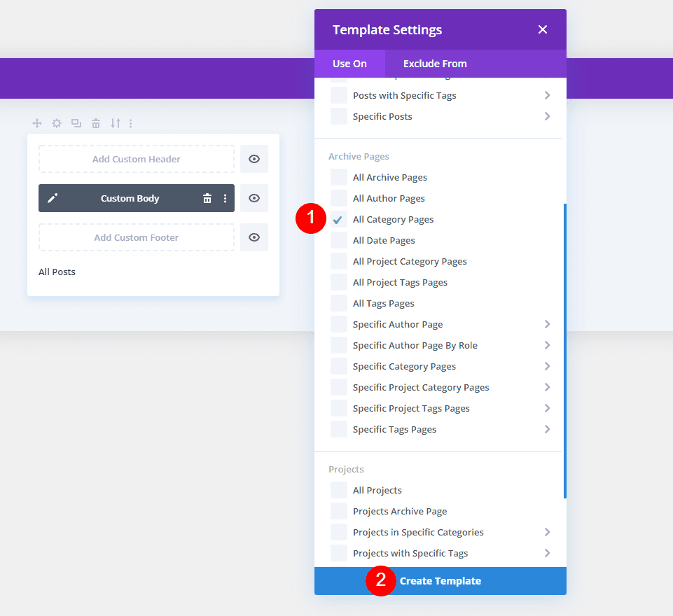Switch to the Exclude From tab

pyautogui.click(x=434, y=64)
